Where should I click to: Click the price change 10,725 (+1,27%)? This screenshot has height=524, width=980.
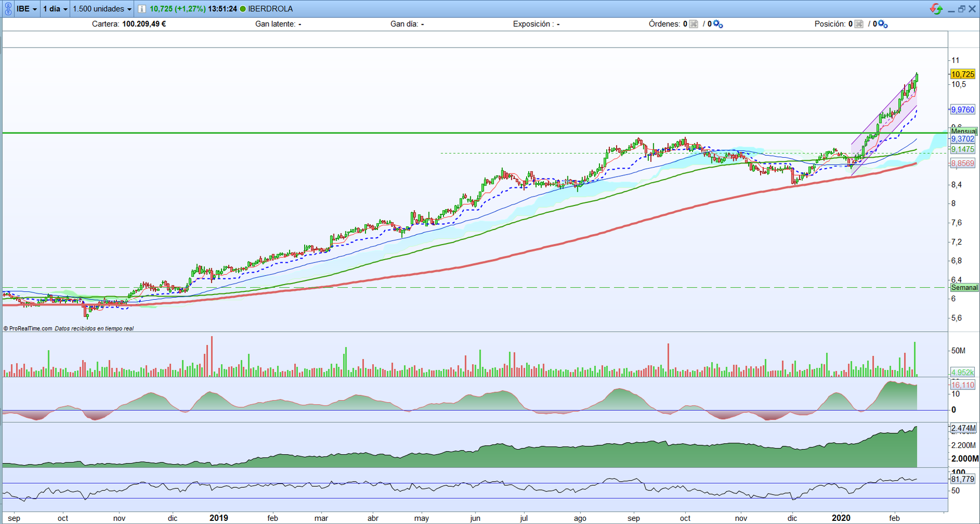point(177,9)
